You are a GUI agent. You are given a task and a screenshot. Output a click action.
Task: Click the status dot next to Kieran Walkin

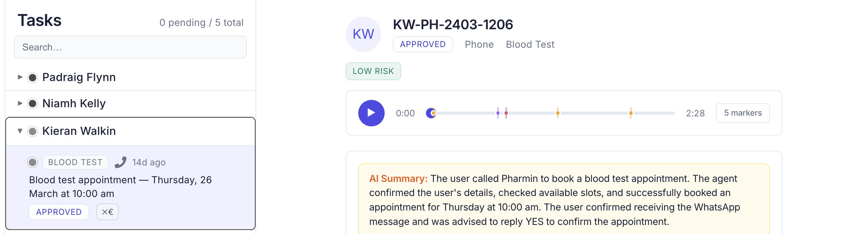tap(33, 131)
